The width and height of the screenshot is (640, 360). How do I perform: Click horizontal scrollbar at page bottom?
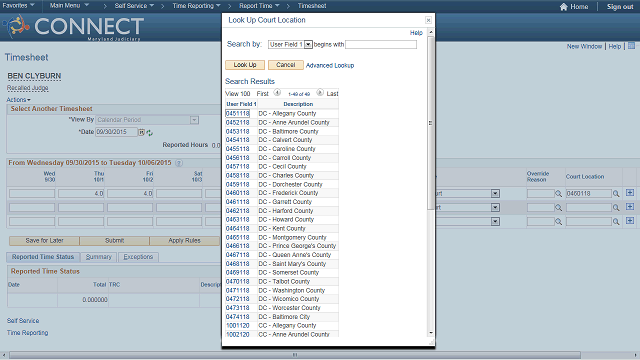(x=295, y=355)
